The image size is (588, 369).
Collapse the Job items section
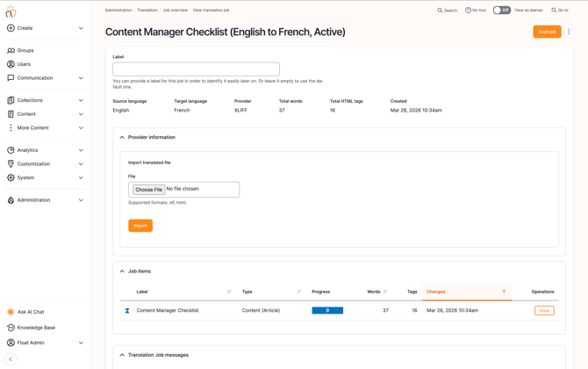pos(122,271)
